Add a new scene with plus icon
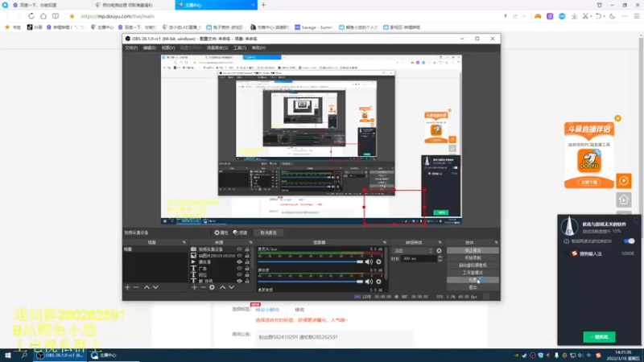This screenshot has height=362, width=644. pyautogui.click(x=127, y=287)
